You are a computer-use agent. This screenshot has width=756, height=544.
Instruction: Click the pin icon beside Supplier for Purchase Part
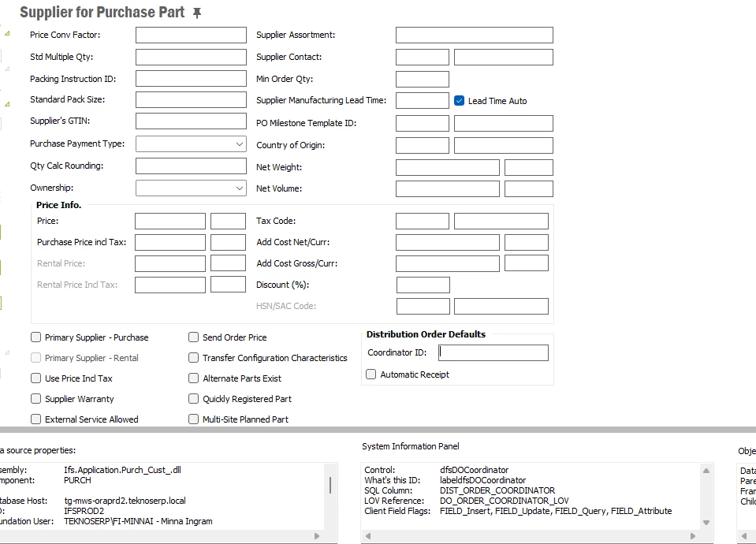click(x=197, y=13)
